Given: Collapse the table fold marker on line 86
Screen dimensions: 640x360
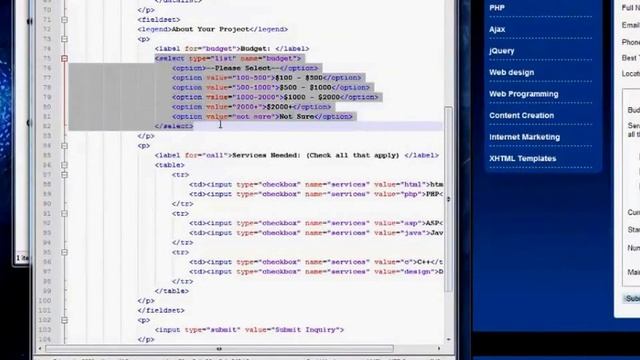Looking at the screenshot, I should 64,165.
